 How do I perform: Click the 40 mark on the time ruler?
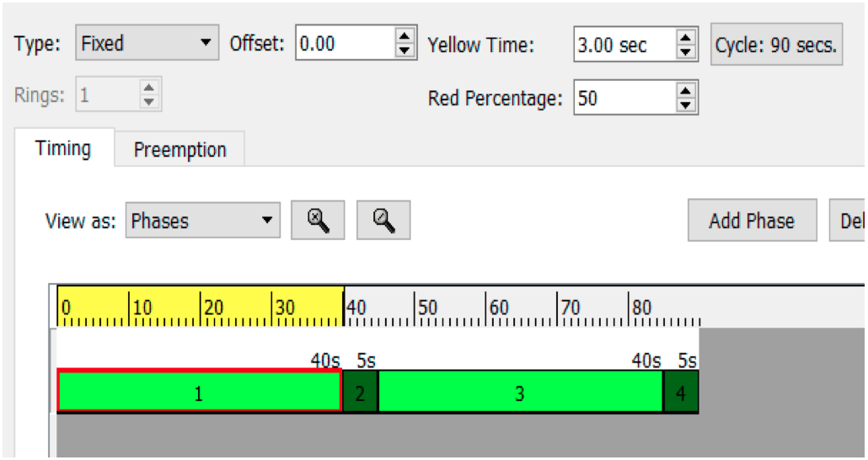pyautogui.click(x=356, y=308)
